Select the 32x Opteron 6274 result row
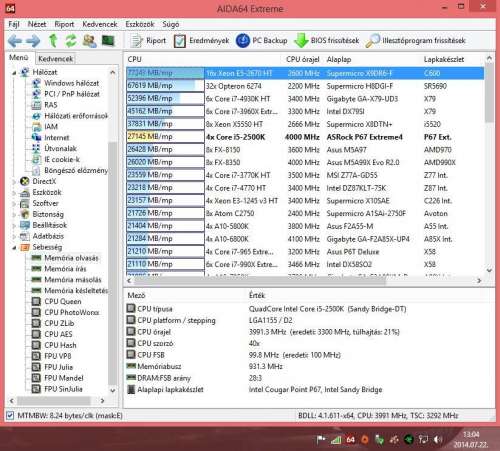Image resolution: width=500 pixels, height=451 pixels. [305, 86]
